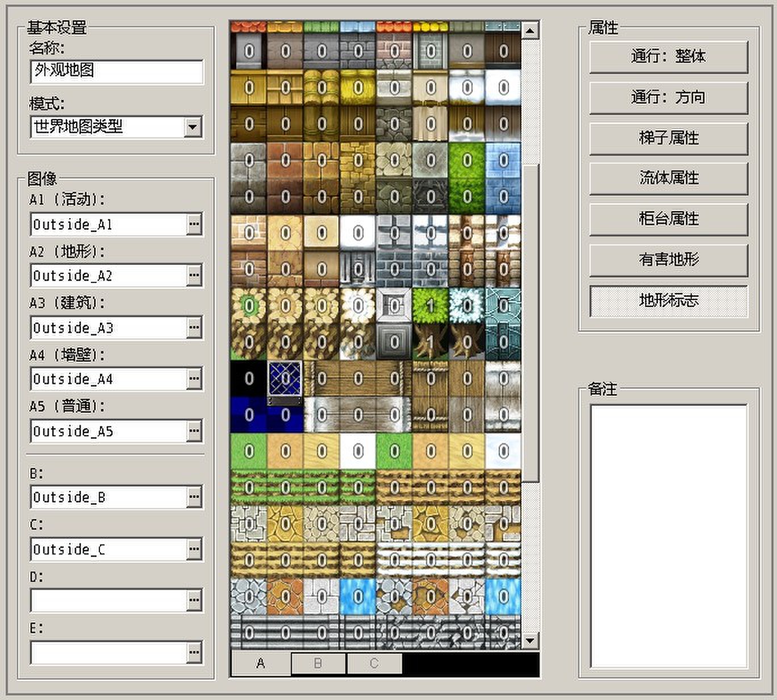Viewport: 777px width, 700px height.
Task: Expand the 模式 dropdown showing 世界地图类型
Action: coord(193,127)
